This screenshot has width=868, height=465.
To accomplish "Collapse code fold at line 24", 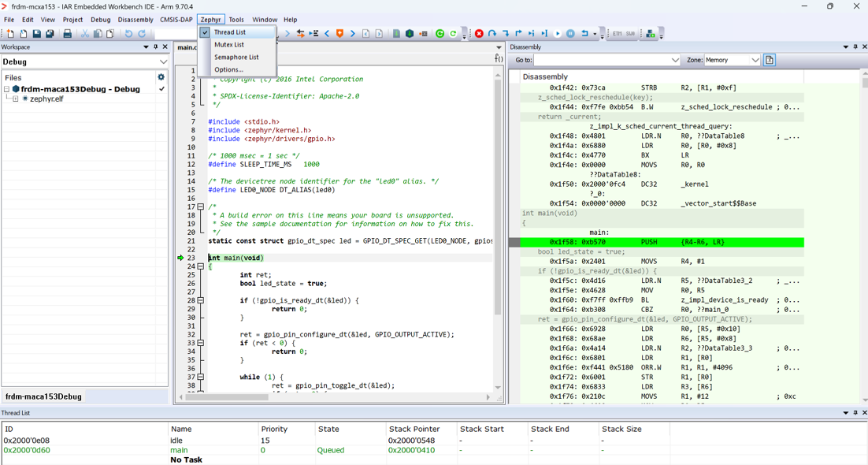I will click(x=201, y=266).
